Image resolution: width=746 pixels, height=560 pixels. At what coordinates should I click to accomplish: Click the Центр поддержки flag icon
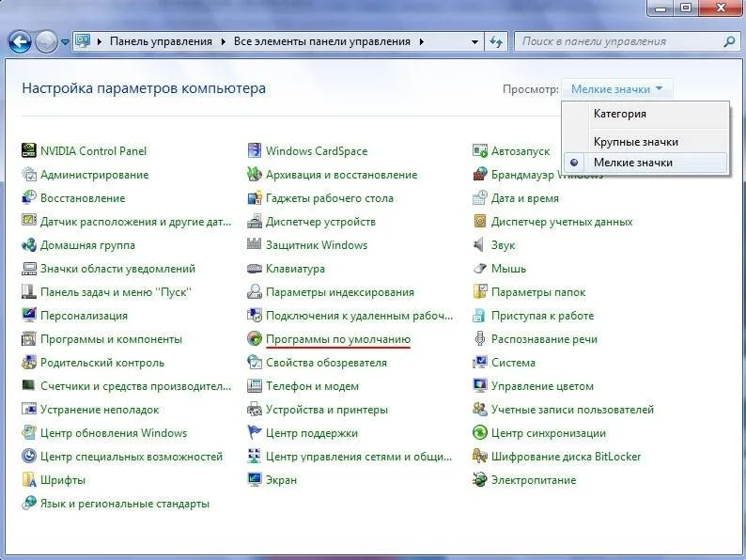pyautogui.click(x=255, y=432)
